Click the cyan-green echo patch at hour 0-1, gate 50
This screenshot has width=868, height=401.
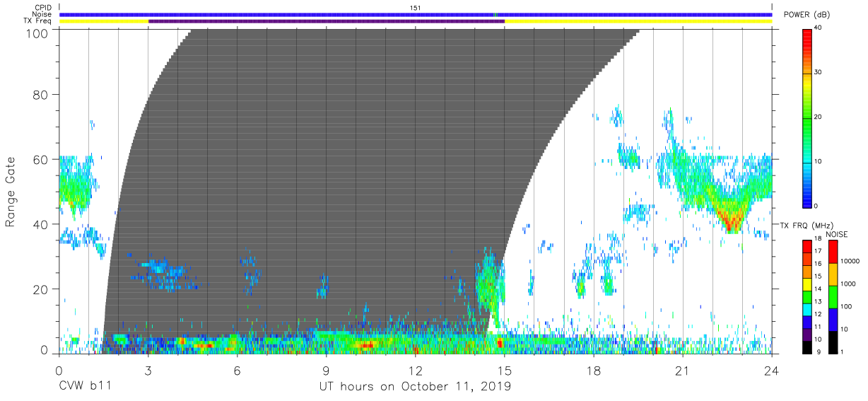click(x=75, y=186)
